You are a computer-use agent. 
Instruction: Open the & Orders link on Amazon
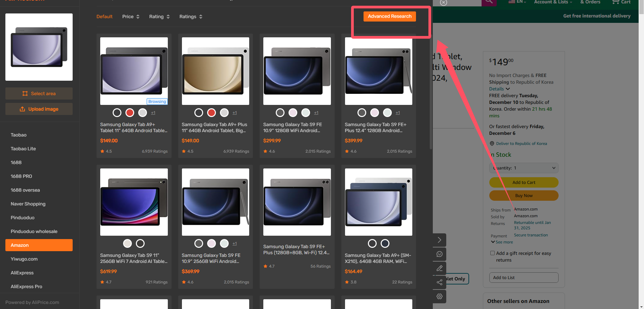tap(590, 2)
